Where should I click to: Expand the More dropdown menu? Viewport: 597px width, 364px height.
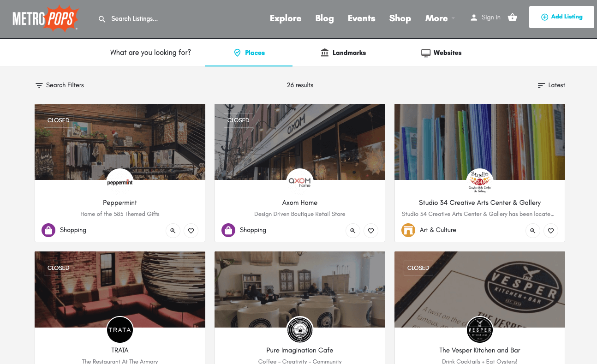pyautogui.click(x=440, y=18)
